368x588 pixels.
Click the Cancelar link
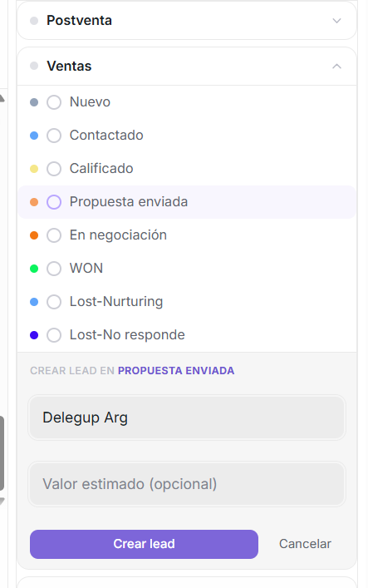pyautogui.click(x=305, y=544)
